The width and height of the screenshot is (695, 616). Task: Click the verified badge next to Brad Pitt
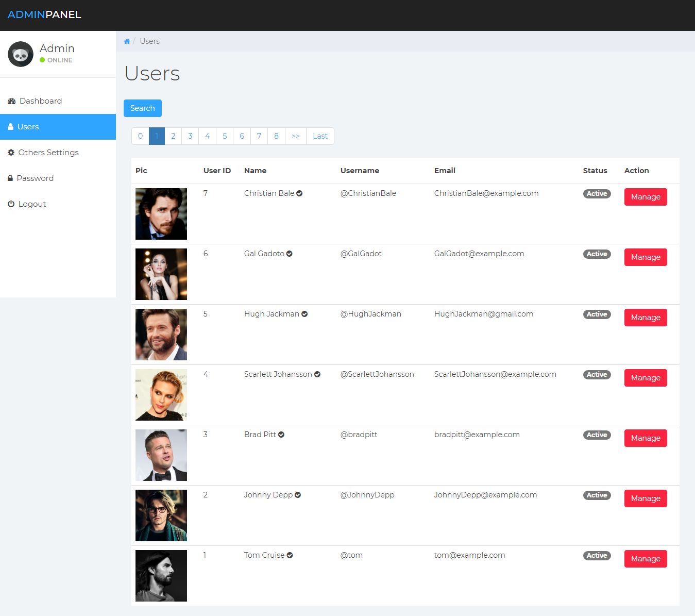tap(281, 435)
